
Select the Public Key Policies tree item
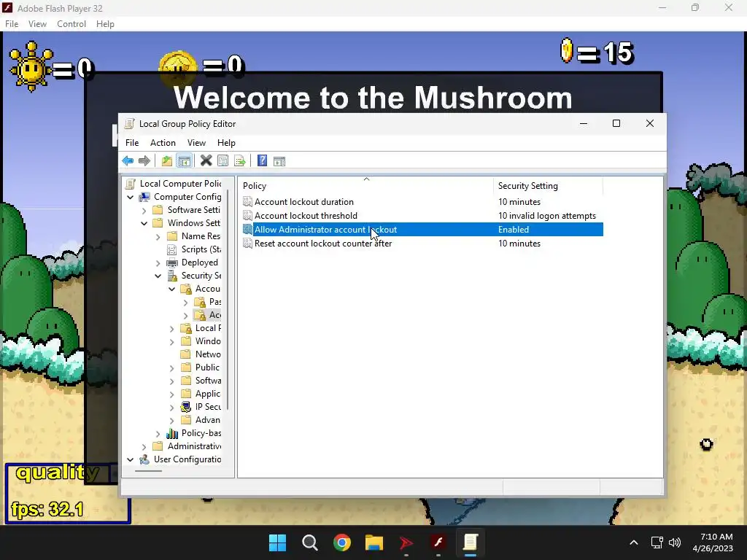coord(208,367)
